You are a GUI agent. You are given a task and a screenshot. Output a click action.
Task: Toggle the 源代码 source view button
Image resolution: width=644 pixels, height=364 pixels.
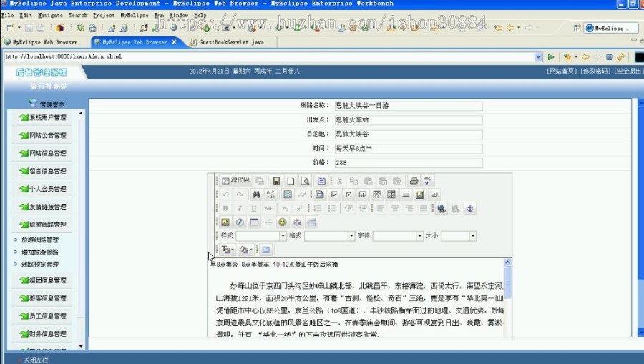click(235, 180)
